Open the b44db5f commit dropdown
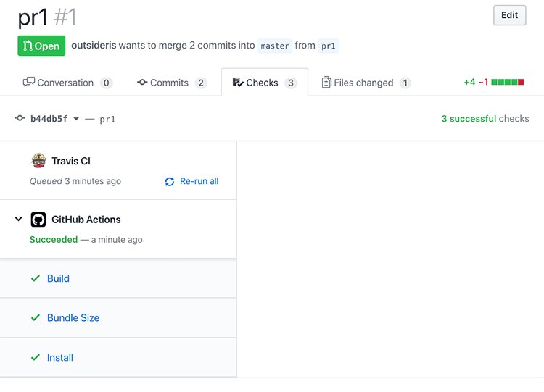The height and width of the screenshot is (392, 544). click(x=55, y=119)
